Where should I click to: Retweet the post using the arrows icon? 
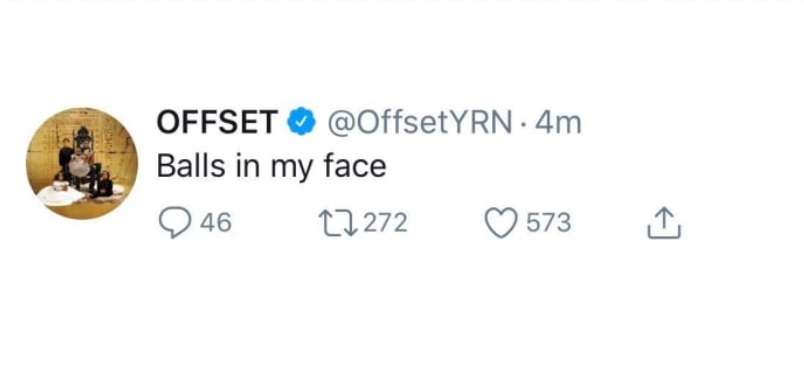(338, 223)
